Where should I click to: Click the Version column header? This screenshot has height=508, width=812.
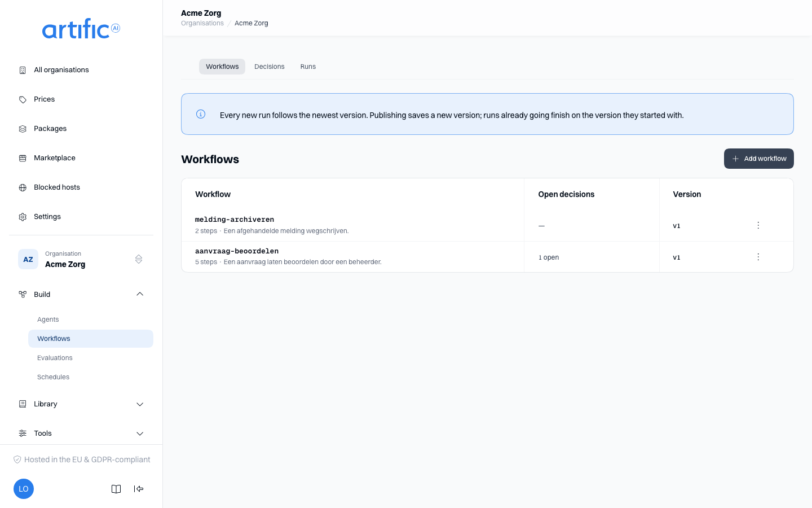click(687, 194)
